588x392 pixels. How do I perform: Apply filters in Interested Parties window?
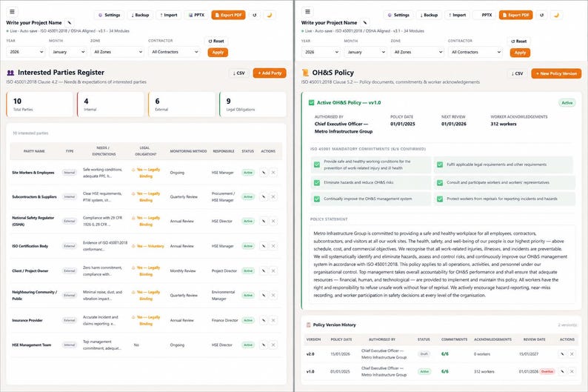(x=218, y=52)
